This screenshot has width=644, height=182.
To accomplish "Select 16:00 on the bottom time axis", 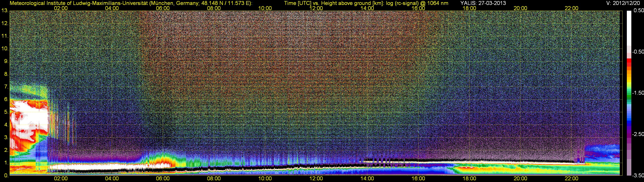I will (x=418, y=179).
